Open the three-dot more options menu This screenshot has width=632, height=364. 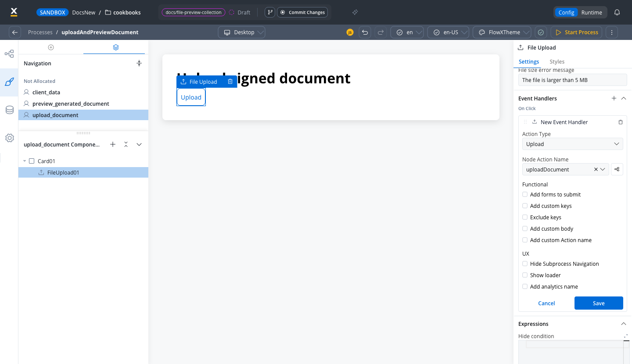point(612,32)
